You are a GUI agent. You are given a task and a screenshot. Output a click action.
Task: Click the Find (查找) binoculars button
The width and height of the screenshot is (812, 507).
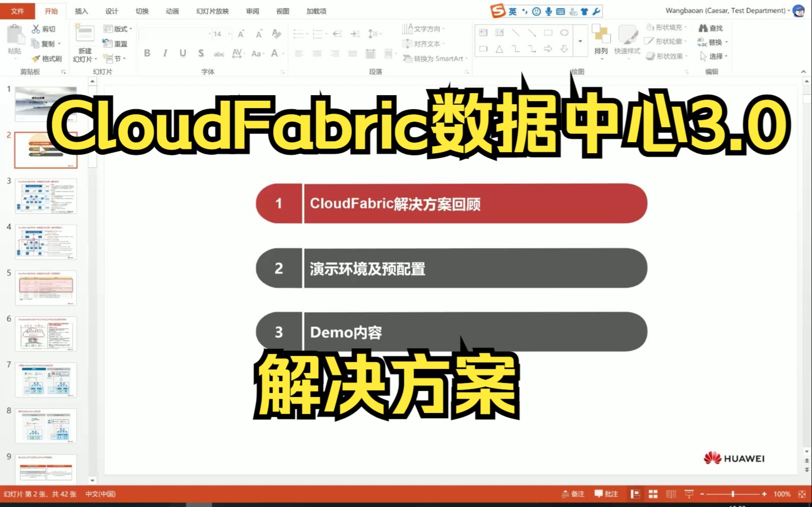coord(711,28)
